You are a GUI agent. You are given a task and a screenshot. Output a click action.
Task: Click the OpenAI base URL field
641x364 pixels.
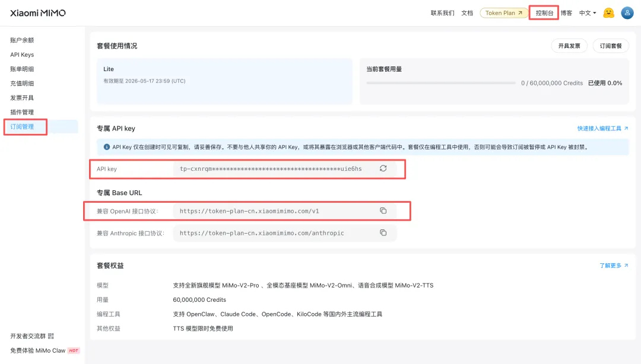click(284, 211)
